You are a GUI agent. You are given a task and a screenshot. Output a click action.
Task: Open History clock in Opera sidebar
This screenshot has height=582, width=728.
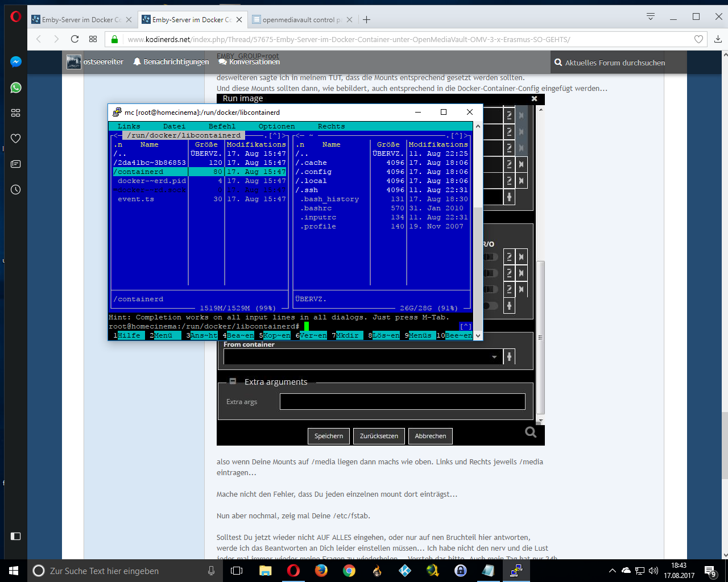(x=16, y=189)
